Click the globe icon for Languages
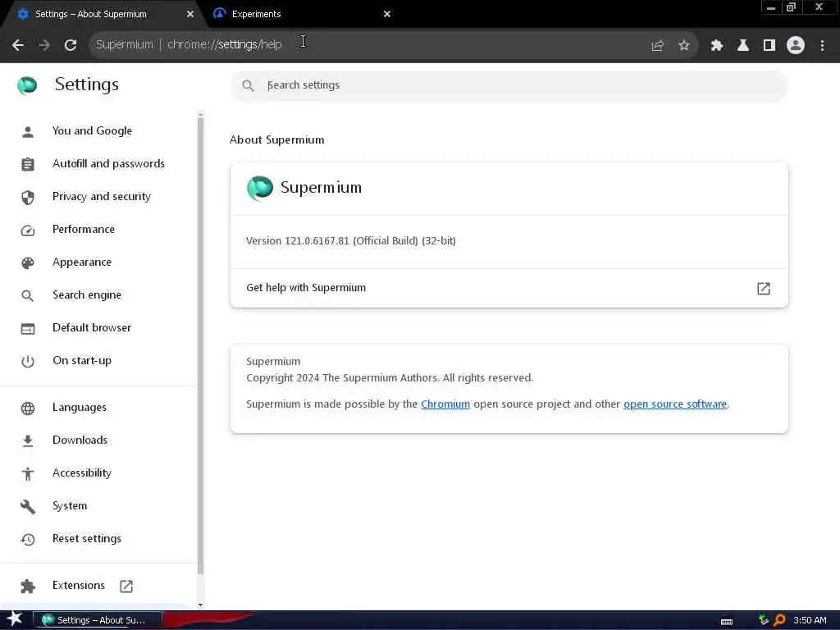840x630 pixels. click(28, 409)
